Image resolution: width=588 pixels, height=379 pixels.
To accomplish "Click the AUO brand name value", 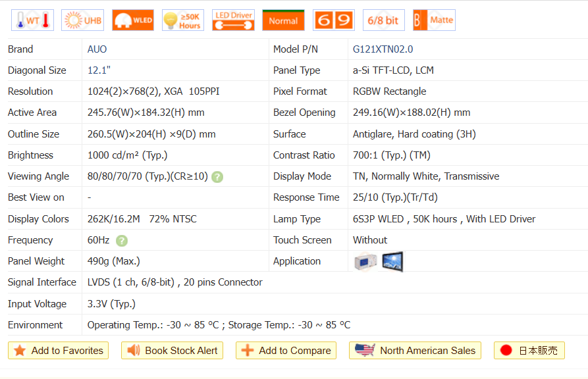I will (97, 49).
